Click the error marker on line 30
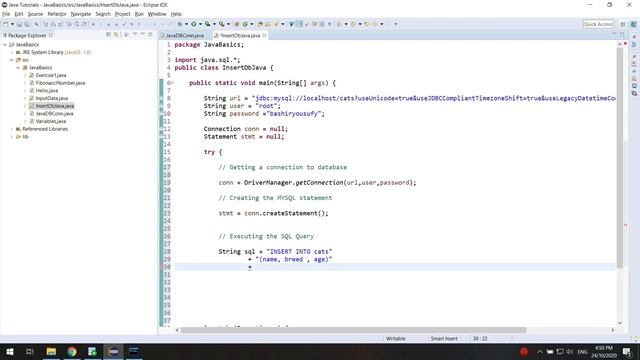This screenshot has width=640, height=360. [162, 267]
